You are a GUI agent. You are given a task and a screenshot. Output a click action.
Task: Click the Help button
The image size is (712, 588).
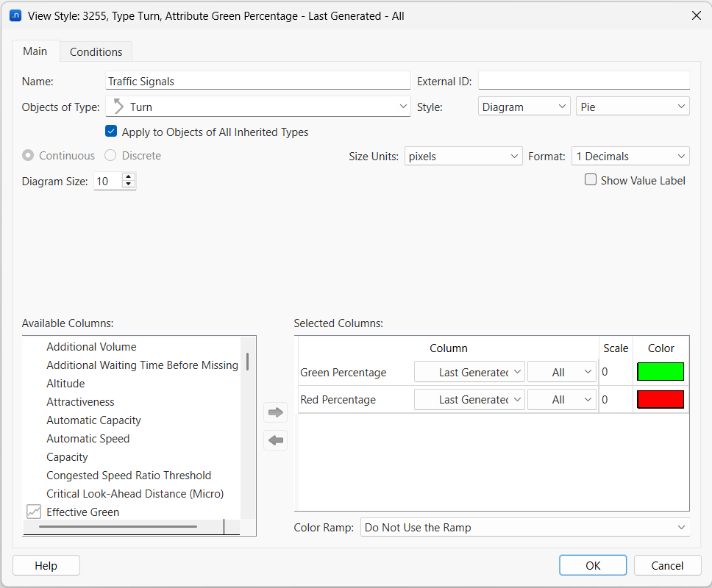pyautogui.click(x=46, y=565)
